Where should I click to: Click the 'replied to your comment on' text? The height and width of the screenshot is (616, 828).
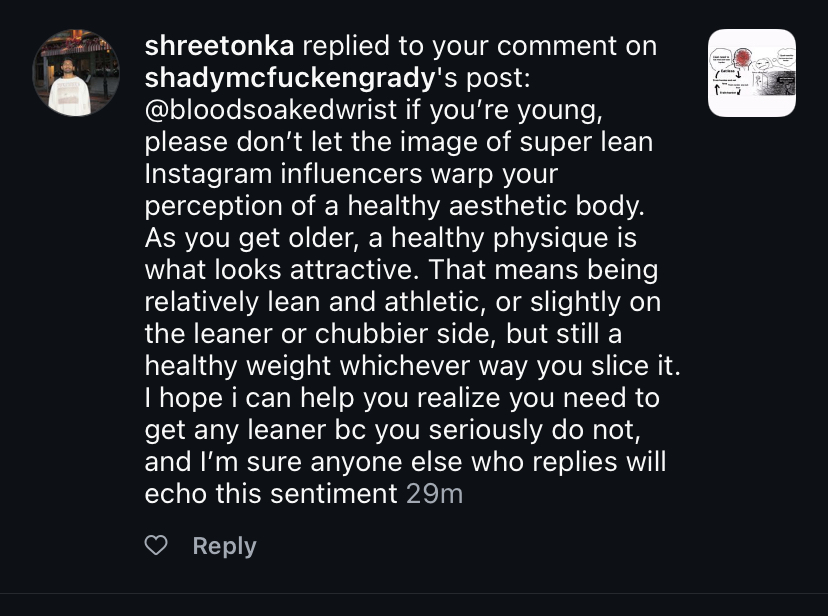(x=479, y=46)
